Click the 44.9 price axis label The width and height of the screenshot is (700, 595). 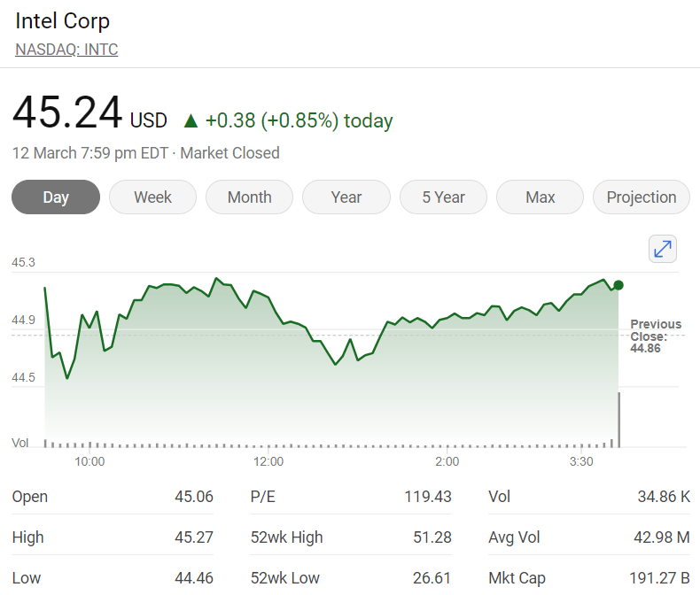click(x=23, y=320)
